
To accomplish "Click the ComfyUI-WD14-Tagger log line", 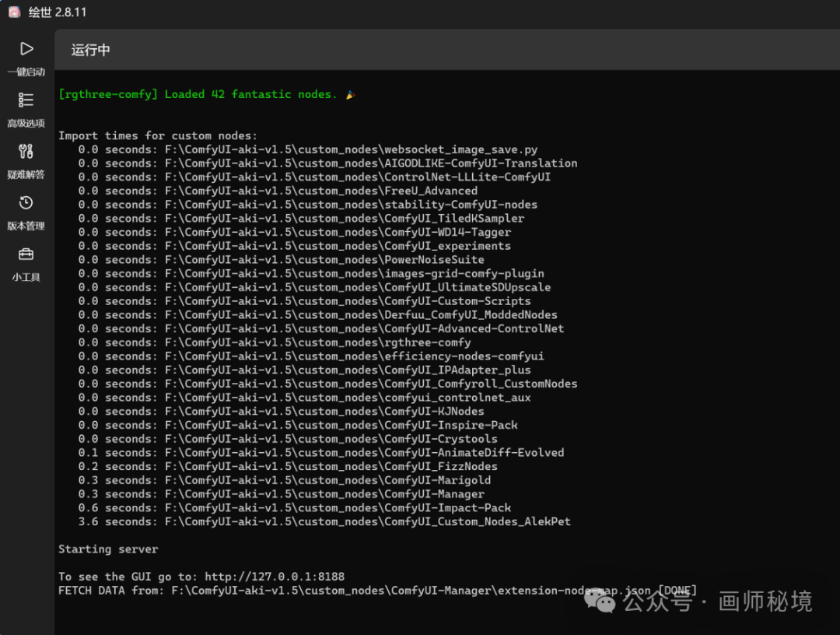I will [x=295, y=232].
